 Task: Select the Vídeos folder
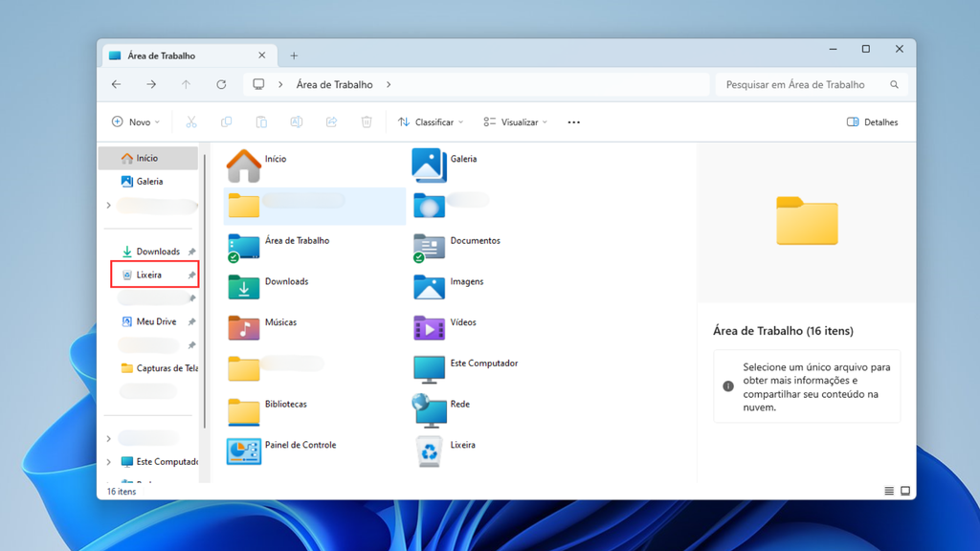click(x=445, y=328)
